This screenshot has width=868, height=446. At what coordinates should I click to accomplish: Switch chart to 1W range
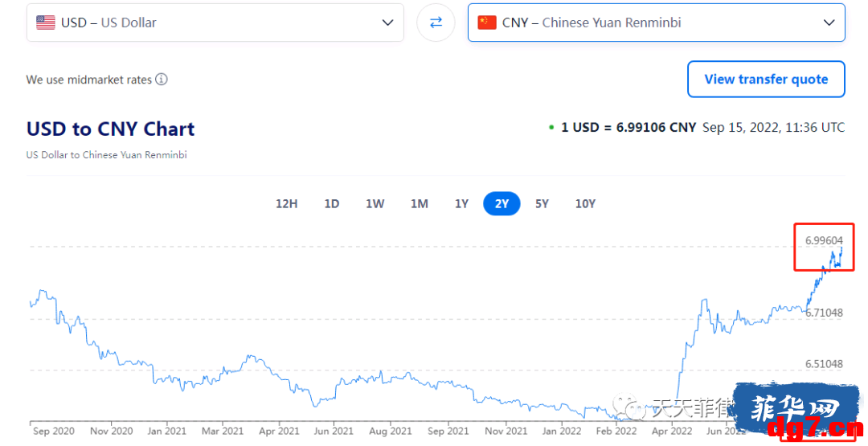(375, 203)
